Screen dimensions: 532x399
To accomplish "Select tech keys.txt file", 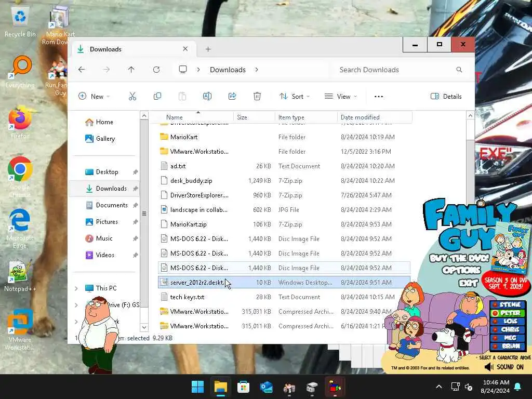I will tap(284, 297).
